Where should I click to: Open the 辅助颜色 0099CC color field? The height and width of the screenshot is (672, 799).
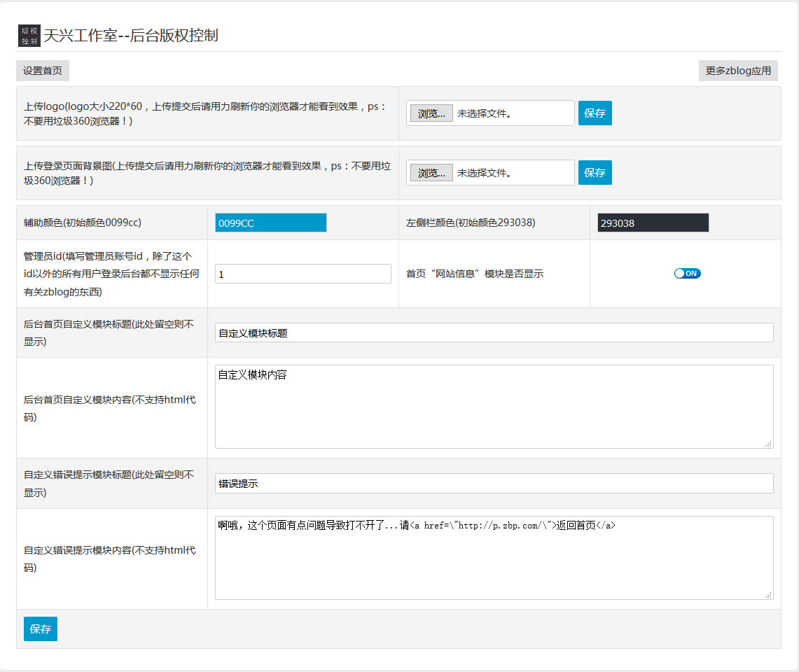pyautogui.click(x=270, y=223)
